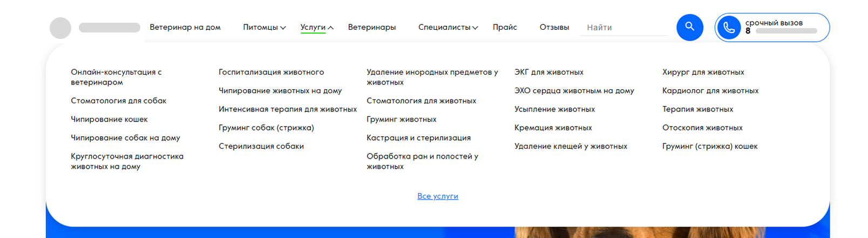Select Госпитализация животного
868x238 pixels.
pos(272,72)
